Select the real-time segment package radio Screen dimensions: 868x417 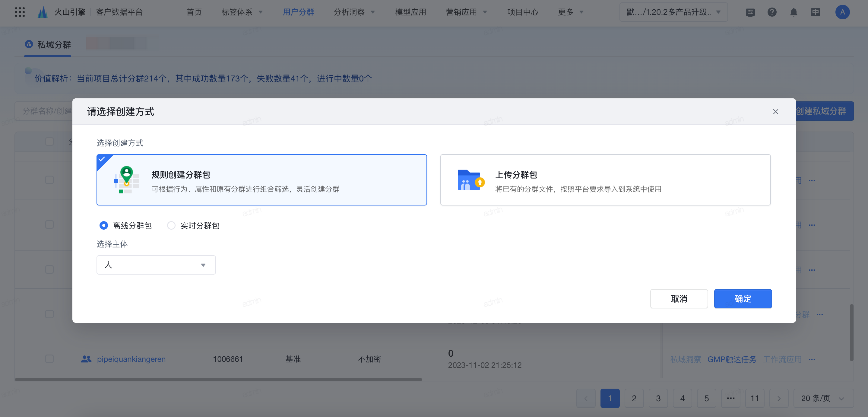tap(171, 225)
